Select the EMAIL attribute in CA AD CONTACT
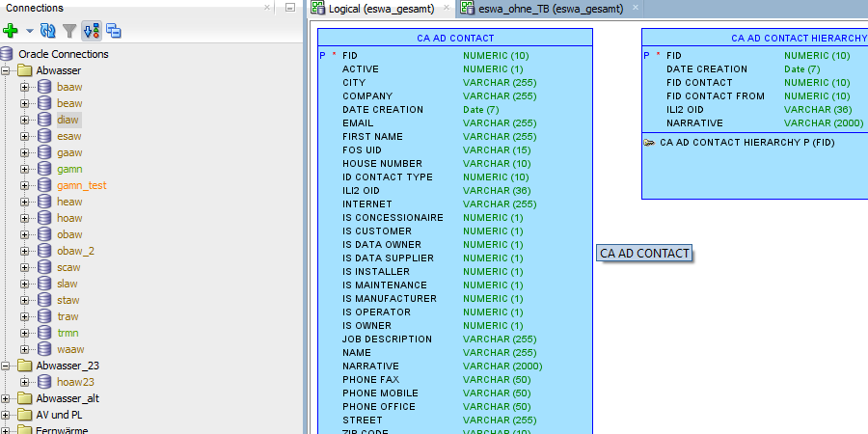The width and height of the screenshot is (868, 434). click(357, 123)
